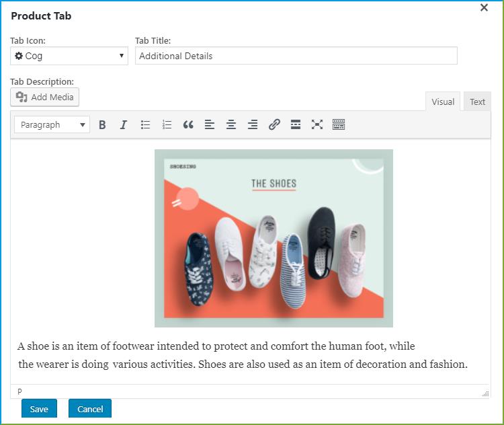Insert Read More tag
This screenshot has height=425, width=504.
click(x=296, y=124)
